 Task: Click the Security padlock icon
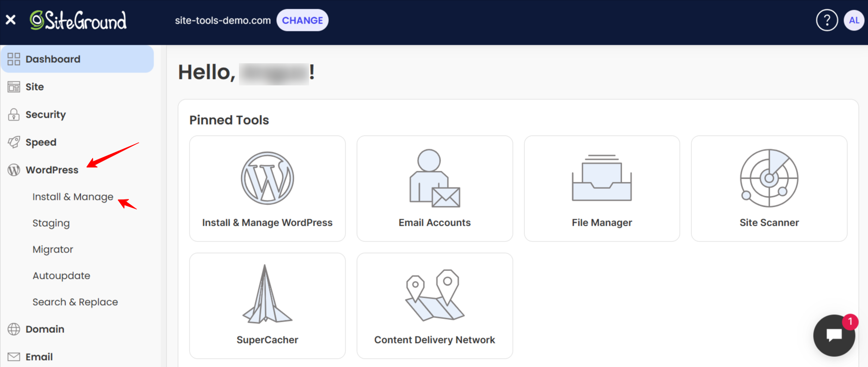click(14, 114)
